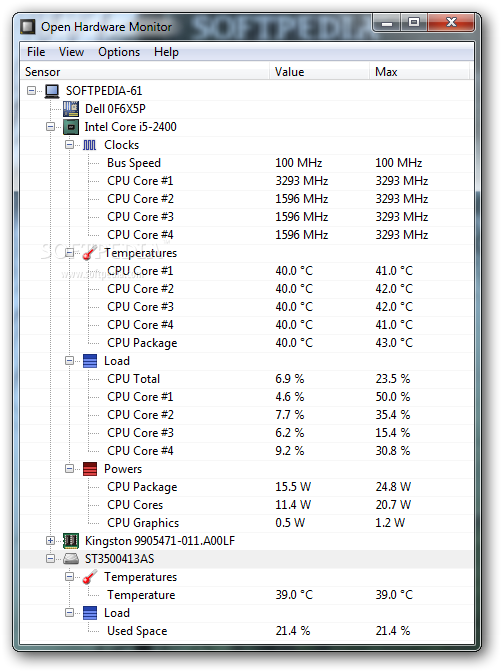Viewport: 502px width, 672px height.
Task: Collapse the hard drive Temperatures group
Action: click(69, 577)
